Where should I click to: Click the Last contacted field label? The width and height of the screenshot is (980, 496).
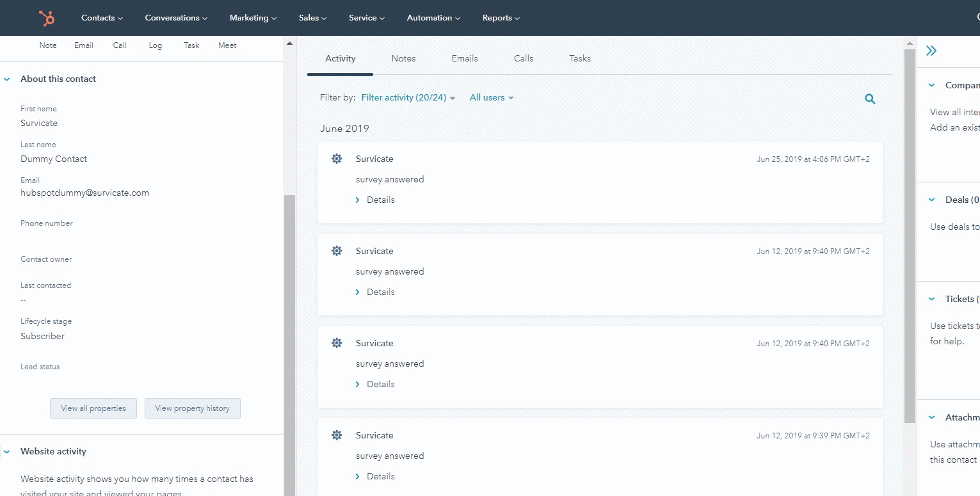[45, 285]
